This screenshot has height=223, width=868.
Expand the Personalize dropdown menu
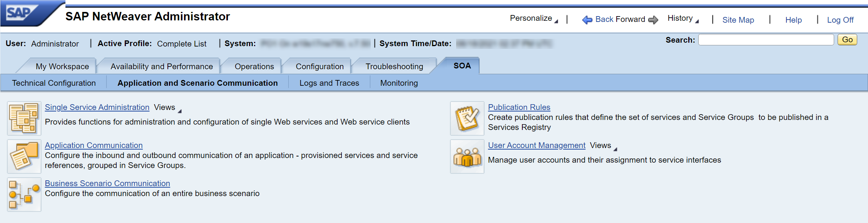tap(534, 18)
